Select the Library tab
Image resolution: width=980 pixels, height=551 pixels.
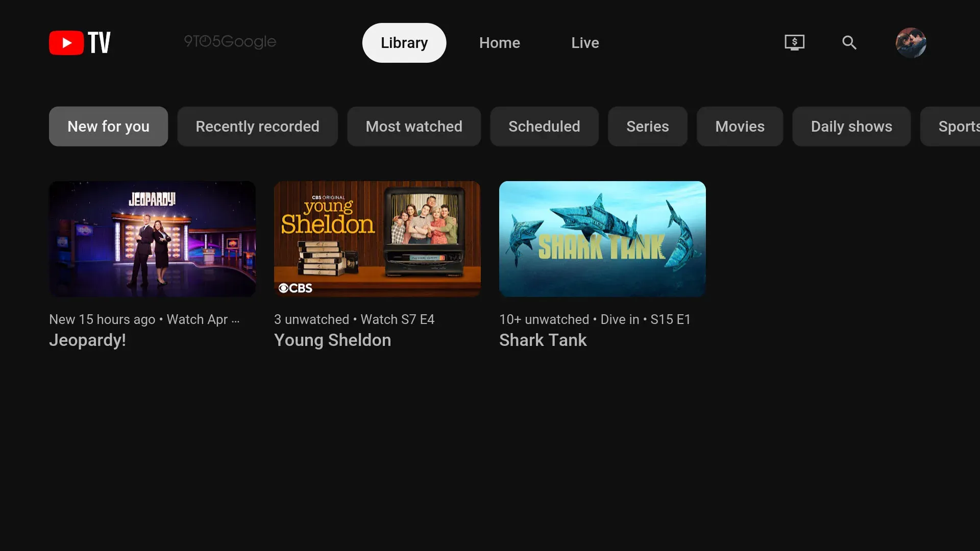404,43
